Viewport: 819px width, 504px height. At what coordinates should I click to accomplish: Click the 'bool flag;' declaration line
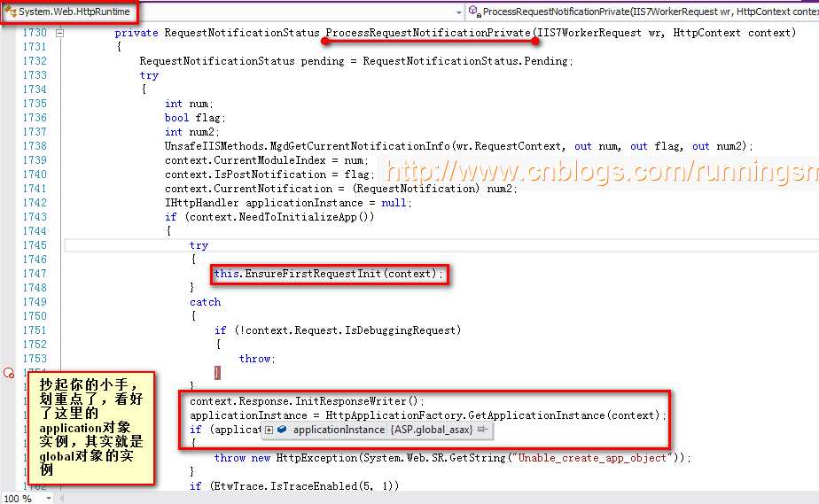pos(195,118)
